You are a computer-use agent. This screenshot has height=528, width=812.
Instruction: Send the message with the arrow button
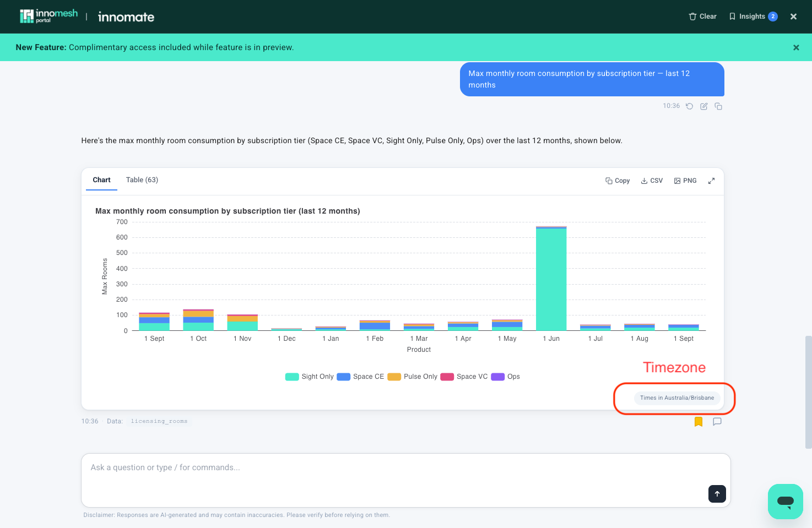point(717,494)
